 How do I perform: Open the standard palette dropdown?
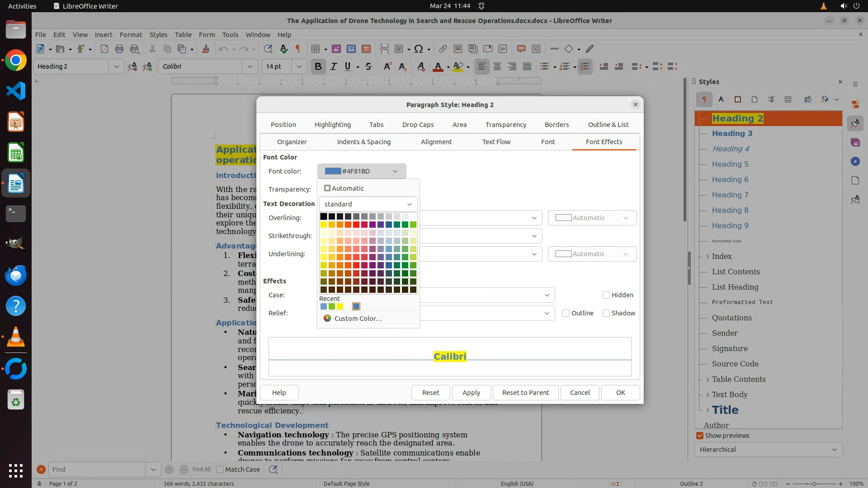click(368, 204)
